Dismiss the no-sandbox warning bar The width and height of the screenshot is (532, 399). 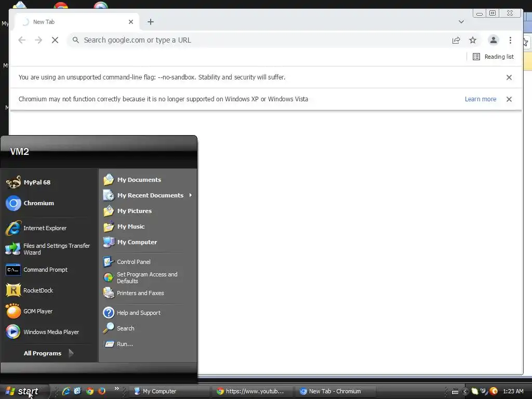[x=509, y=77]
